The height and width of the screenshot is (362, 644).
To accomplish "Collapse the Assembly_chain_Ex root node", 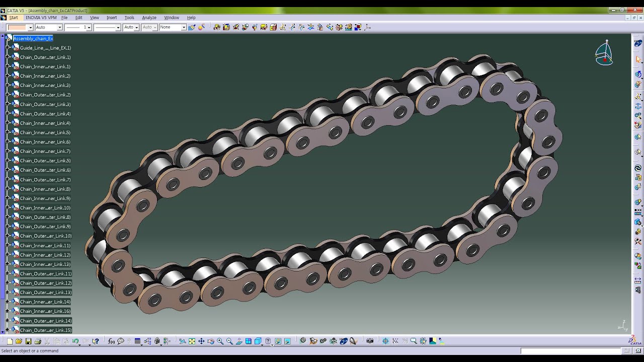I will [8, 38].
